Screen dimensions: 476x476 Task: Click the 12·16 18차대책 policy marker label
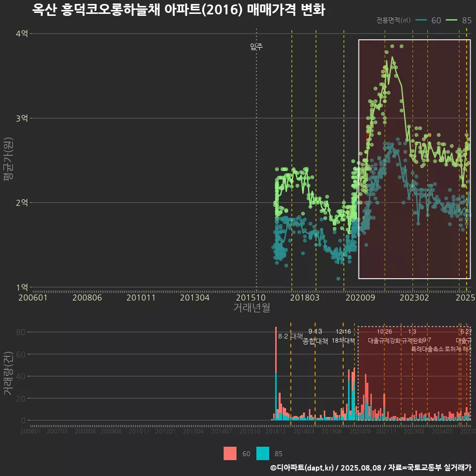[x=343, y=336]
